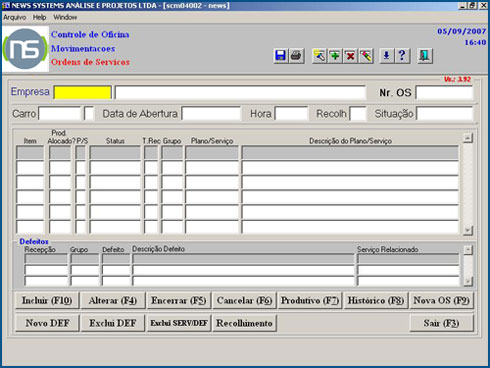The height and width of the screenshot is (368, 490).
Task: Focus the yellow Empresa code field
Action: (x=82, y=92)
